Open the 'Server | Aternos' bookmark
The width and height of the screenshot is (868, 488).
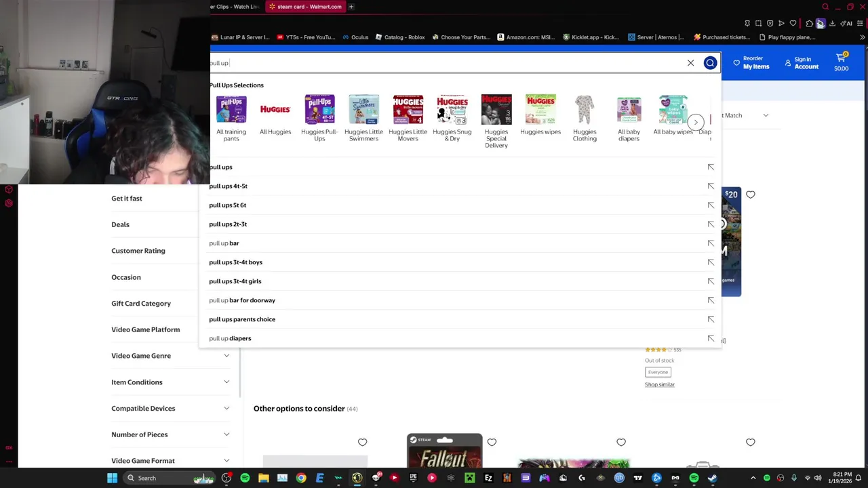click(x=656, y=37)
